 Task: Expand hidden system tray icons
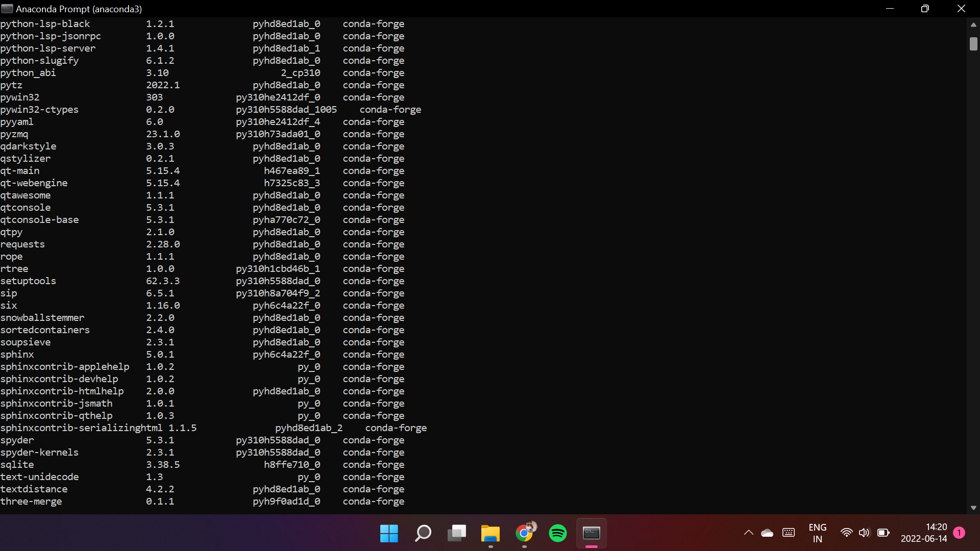(x=748, y=533)
